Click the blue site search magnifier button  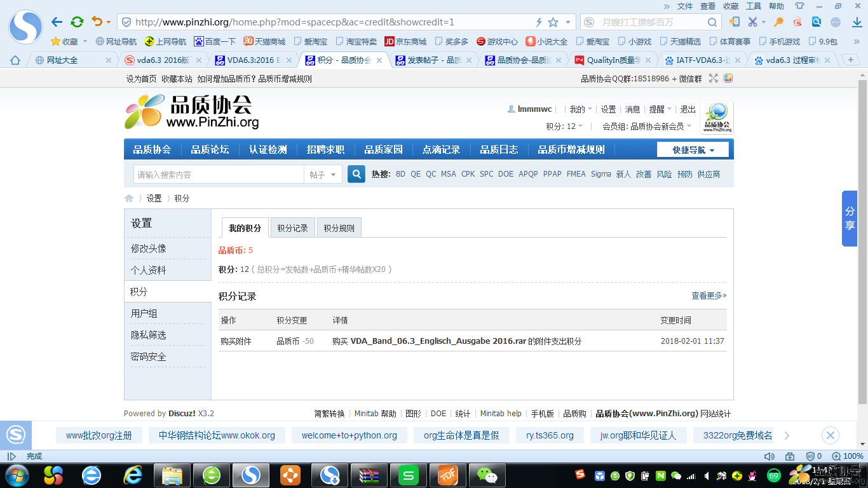356,174
